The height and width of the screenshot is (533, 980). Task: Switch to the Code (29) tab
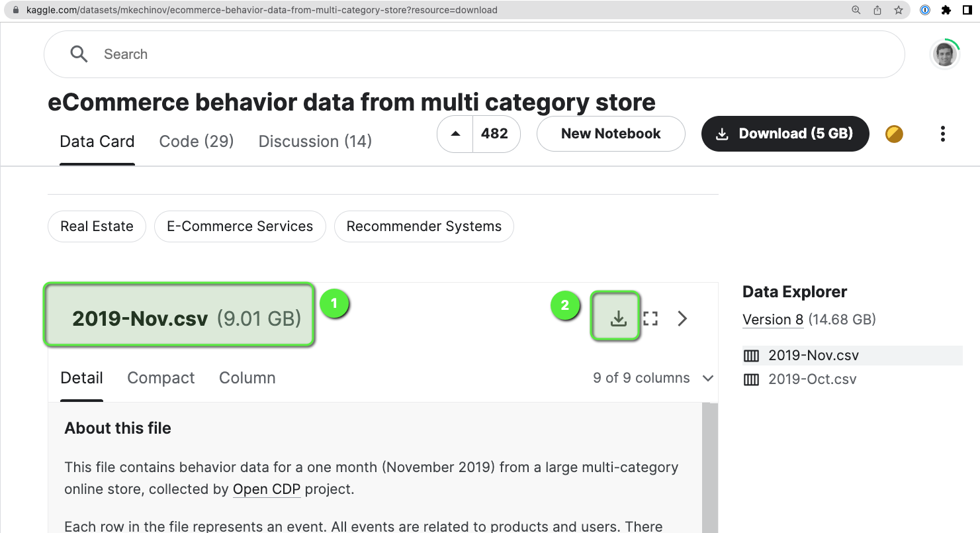(196, 141)
